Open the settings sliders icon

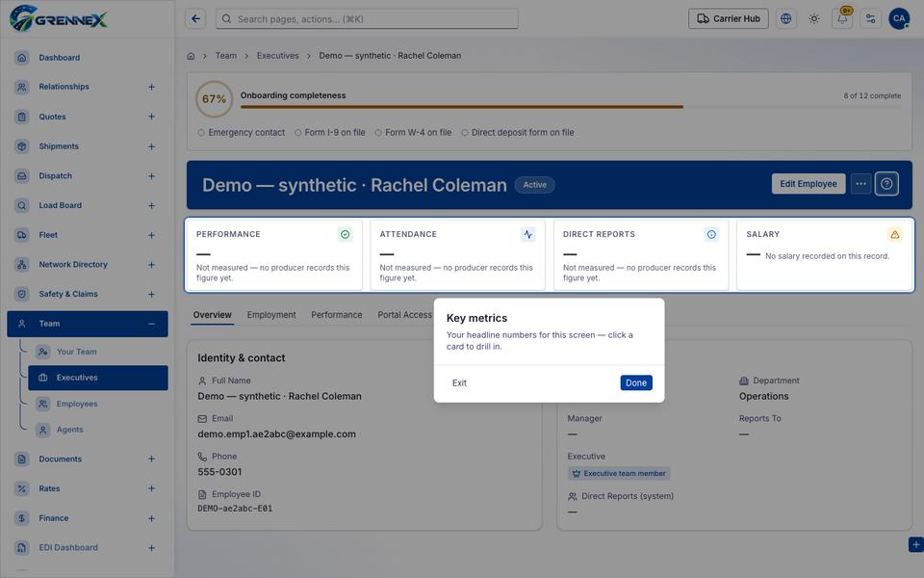pos(870,19)
